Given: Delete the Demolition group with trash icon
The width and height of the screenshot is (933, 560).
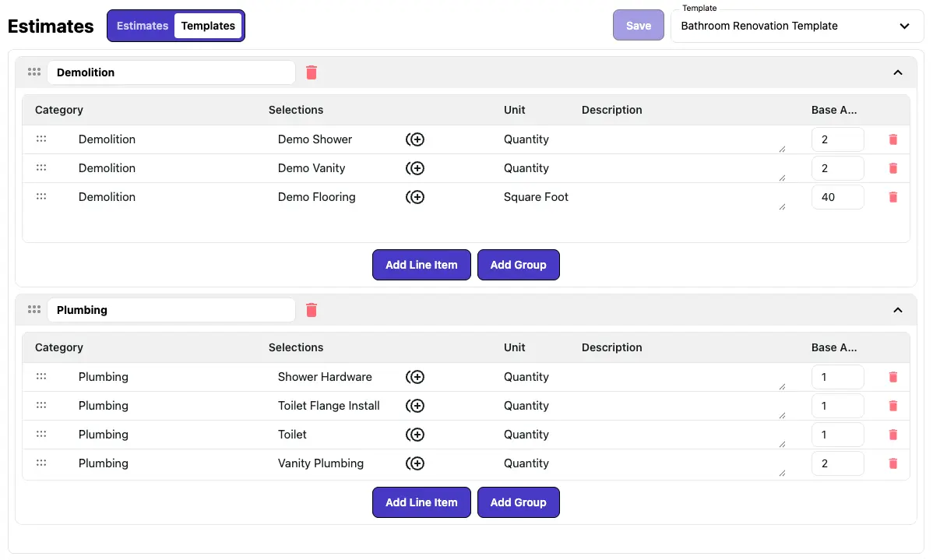Looking at the screenshot, I should pyautogui.click(x=312, y=72).
